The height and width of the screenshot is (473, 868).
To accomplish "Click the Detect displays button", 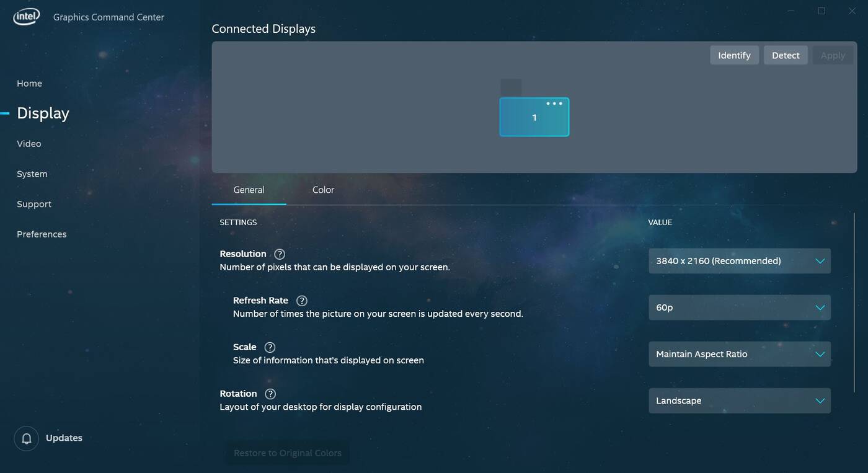I will [786, 55].
